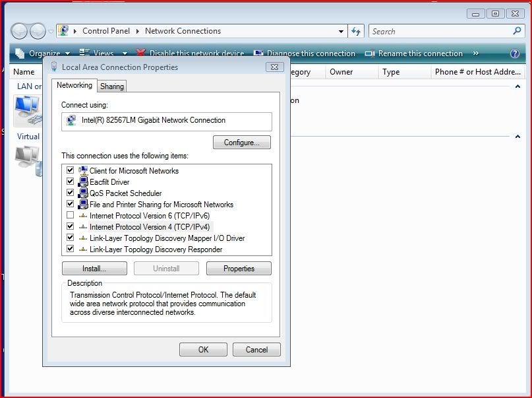The image size is (532, 398).
Task: Uncheck the Eacfilt Driver checkbox
Action: pyautogui.click(x=71, y=182)
